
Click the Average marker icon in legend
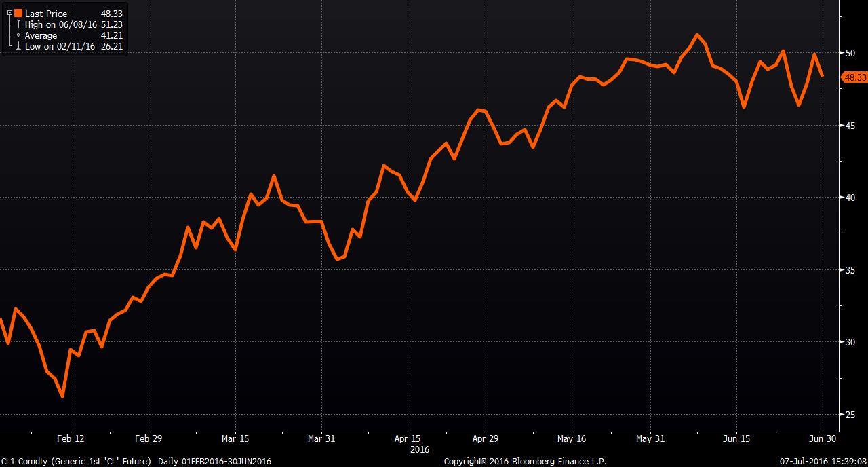pyautogui.click(x=18, y=35)
